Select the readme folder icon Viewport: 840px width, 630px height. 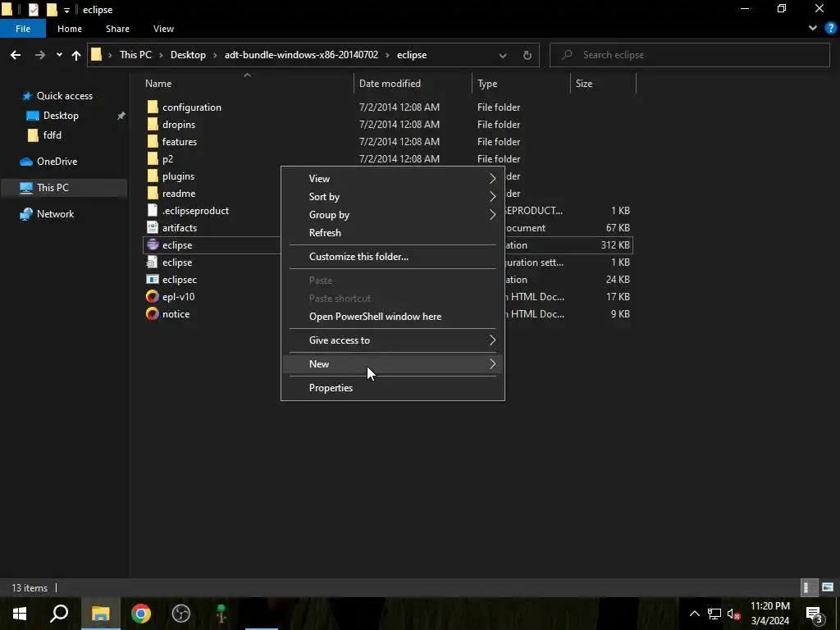click(x=153, y=193)
